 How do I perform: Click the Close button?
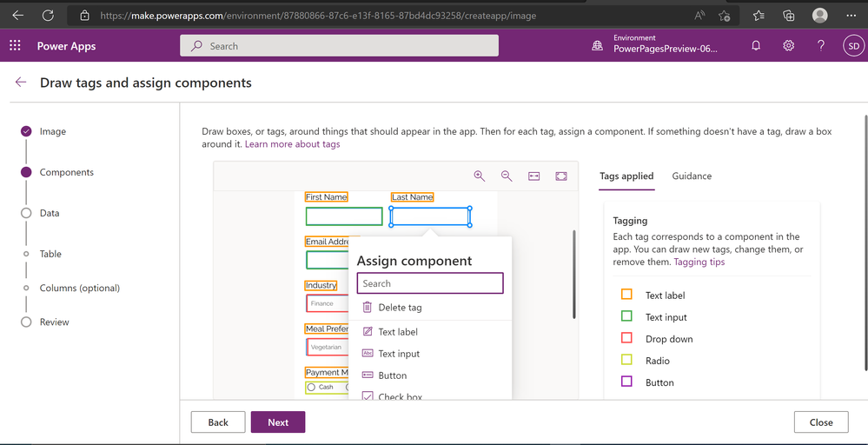821,422
